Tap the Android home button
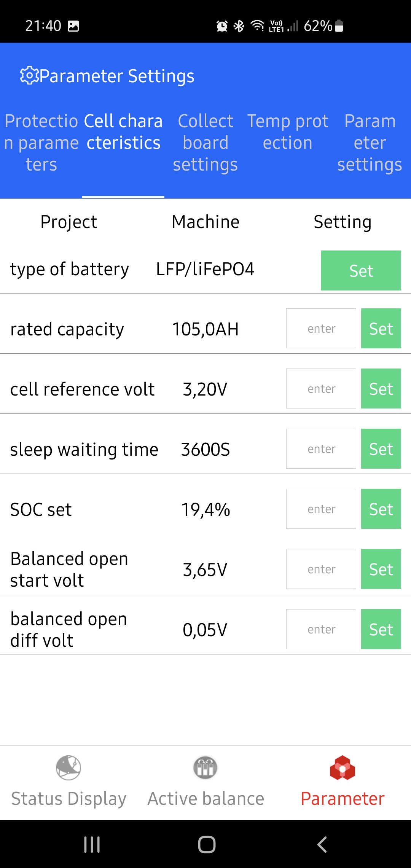 [207, 844]
